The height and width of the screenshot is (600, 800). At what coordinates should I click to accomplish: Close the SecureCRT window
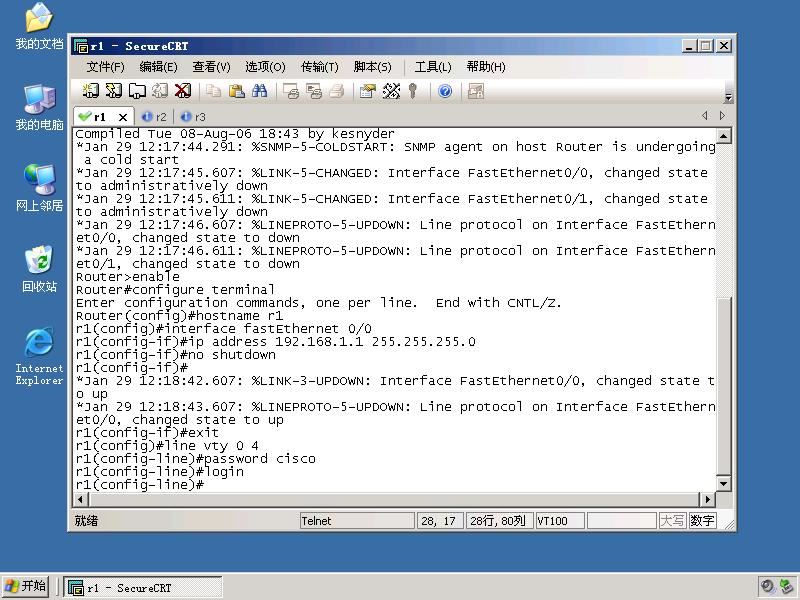point(723,46)
